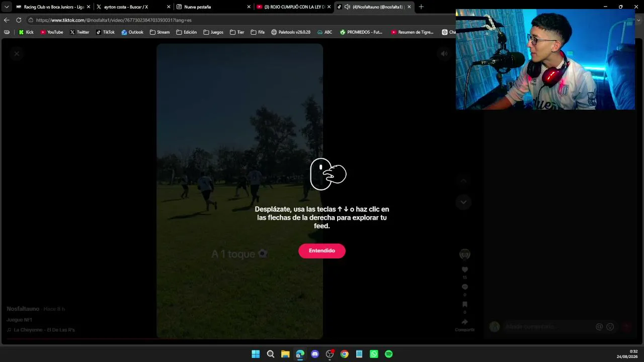Open the emoji picker in comment box

coord(610,327)
